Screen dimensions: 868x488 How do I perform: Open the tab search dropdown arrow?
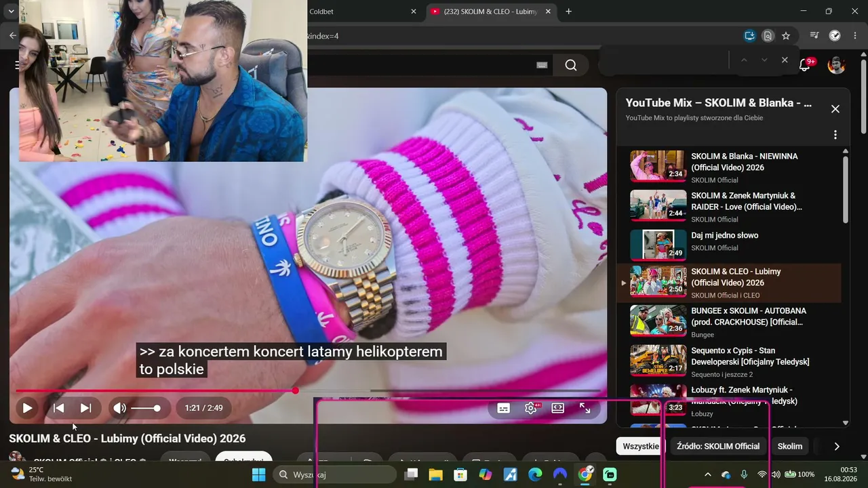[11, 12]
